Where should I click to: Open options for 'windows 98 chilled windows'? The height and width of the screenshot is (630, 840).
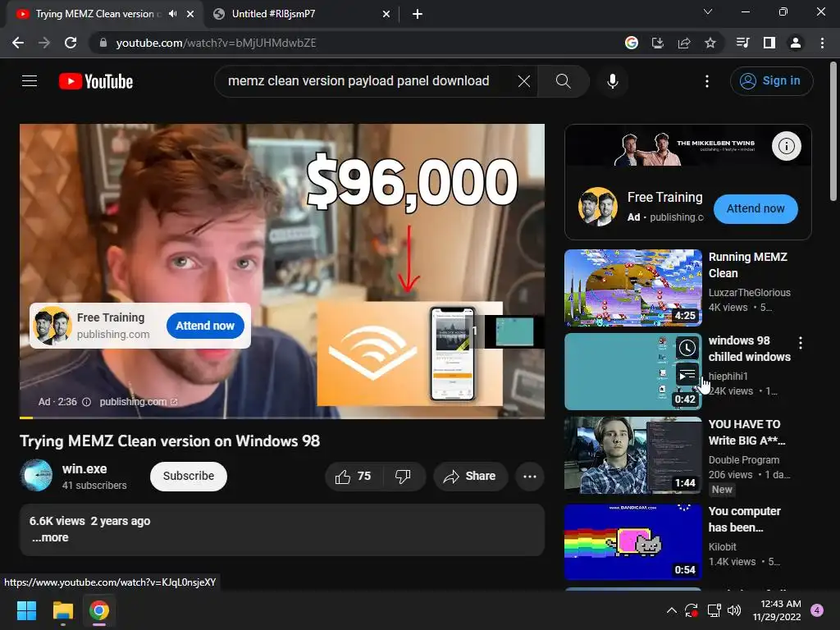(801, 343)
